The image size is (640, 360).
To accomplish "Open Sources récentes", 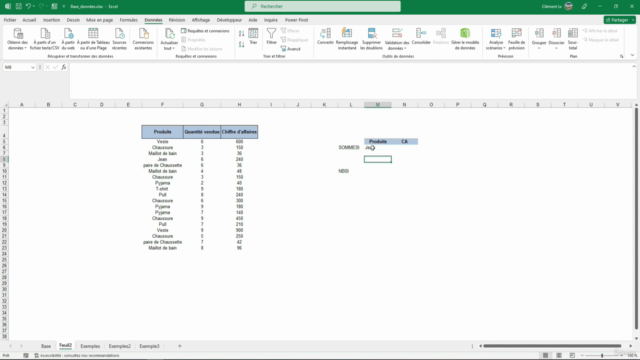I will coord(119,39).
